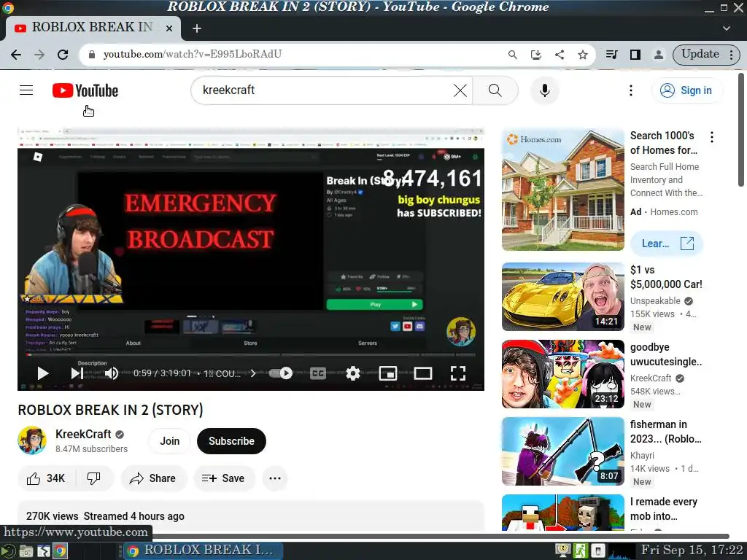Image resolution: width=747 pixels, height=560 pixels.
Task: Open KreekCraft channel avatar
Action: click(32, 440)
